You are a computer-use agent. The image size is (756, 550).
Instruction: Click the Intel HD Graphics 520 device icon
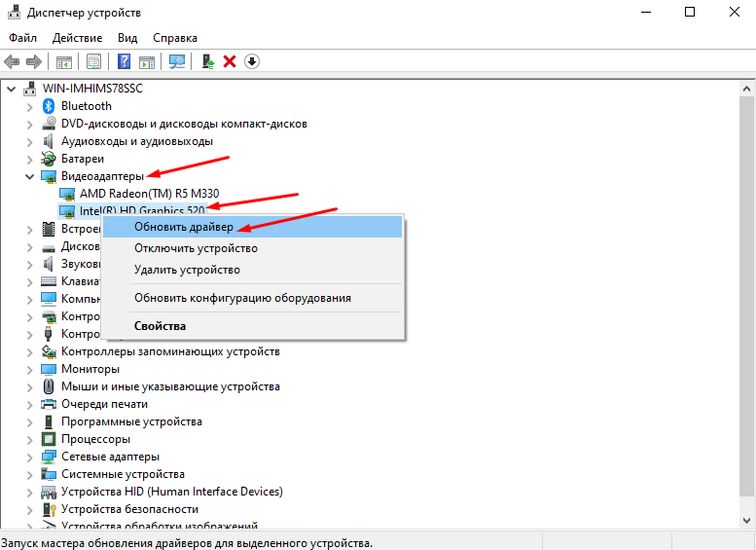tap(67, 211)
